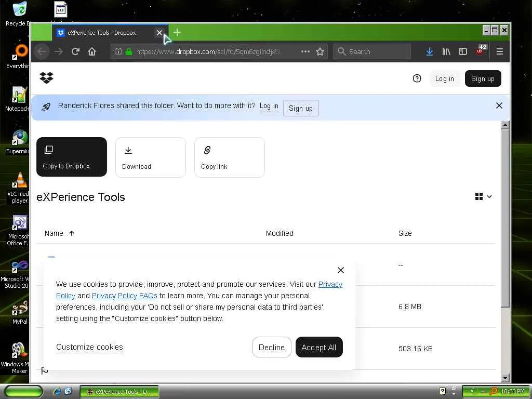Screen dimensions: 532x399
Task: Click the eXPerience Tools folder heading
Action: [x=81, y=197]
